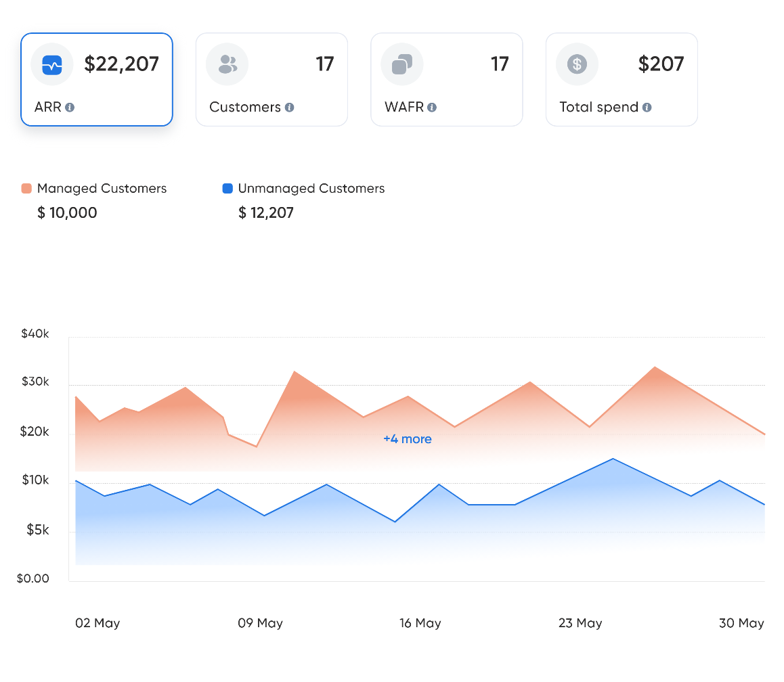Click the ARR pulse chart icon
This screenshot has height=682, width=784.
click(x=52, y=64)
